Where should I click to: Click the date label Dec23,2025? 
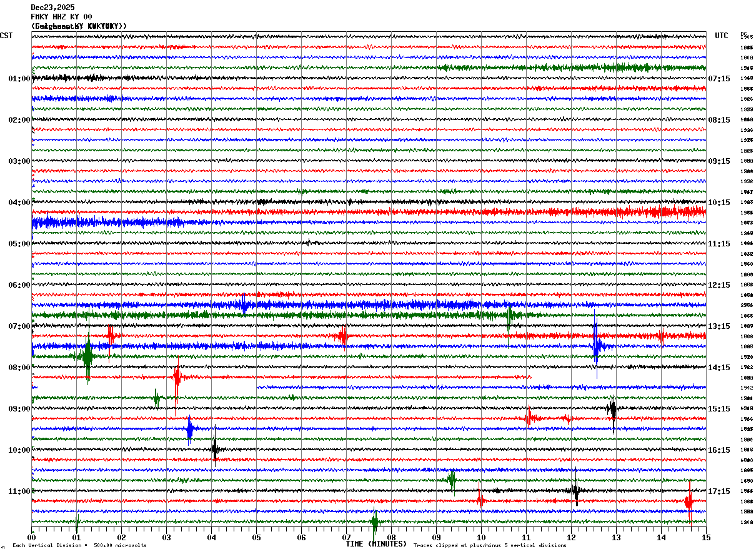click(52, 8)
